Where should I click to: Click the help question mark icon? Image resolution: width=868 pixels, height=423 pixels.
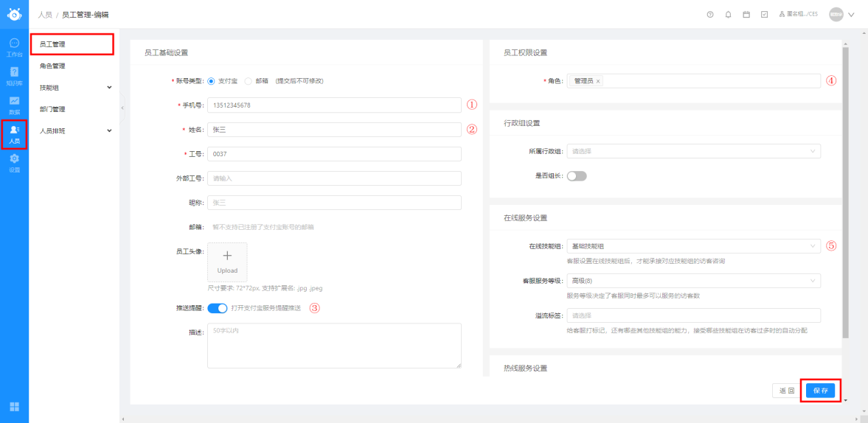click(x=710, y=15)
